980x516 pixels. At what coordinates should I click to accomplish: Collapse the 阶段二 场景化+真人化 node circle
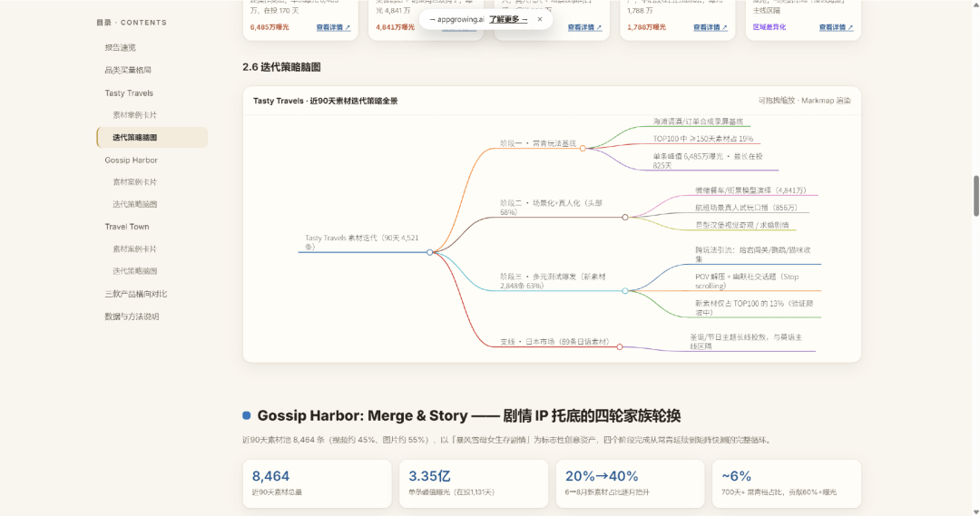click(625, 218)
